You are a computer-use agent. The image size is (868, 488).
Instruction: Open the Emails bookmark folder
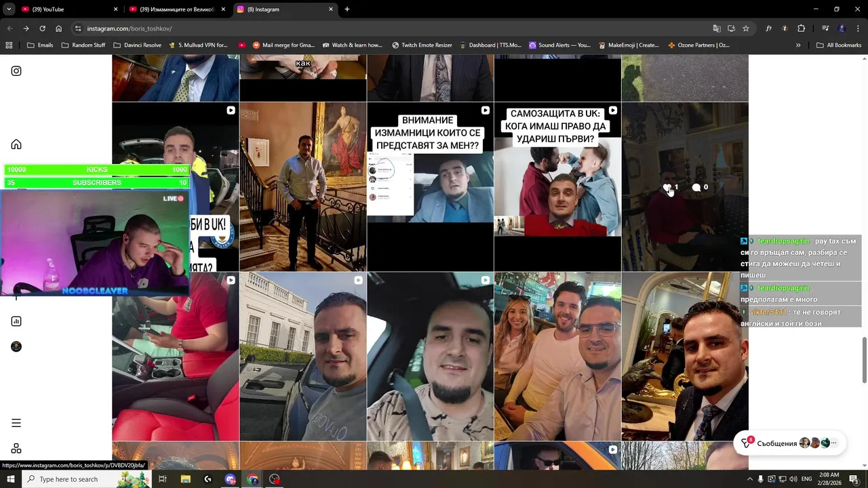click(39, 45)
